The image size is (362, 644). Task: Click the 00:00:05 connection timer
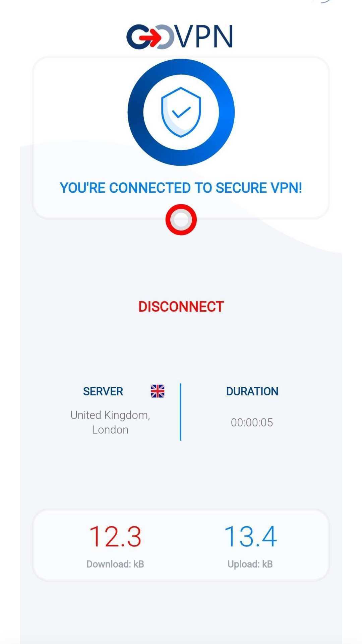pyautogui.click(x=252, y=423)
